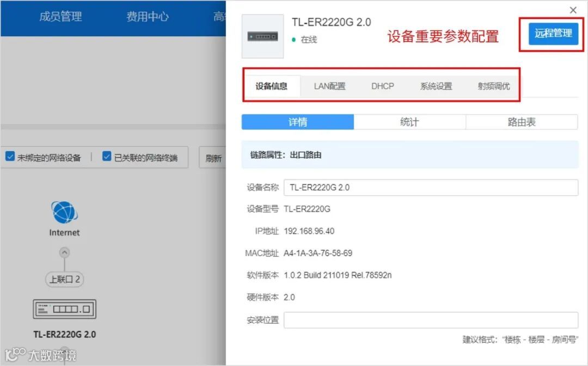Click the device thumbnail in the detail panel

pos(262,36)
